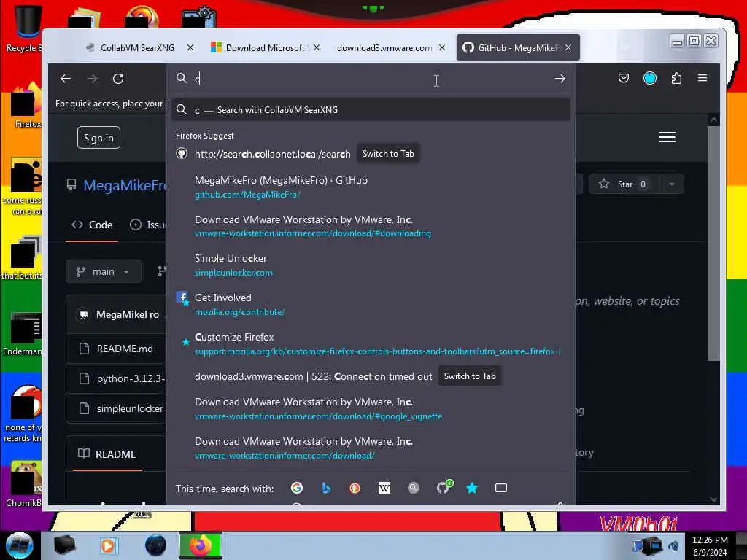
Task: Open MegaMikeFro GitHub suggestion
Action: click(x=371, y=187)
